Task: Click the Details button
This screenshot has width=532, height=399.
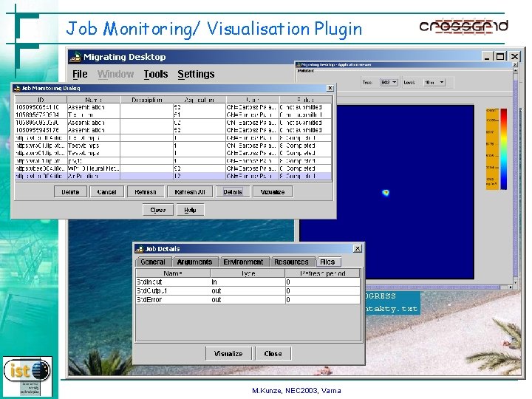Action: [x=233, y=192]
